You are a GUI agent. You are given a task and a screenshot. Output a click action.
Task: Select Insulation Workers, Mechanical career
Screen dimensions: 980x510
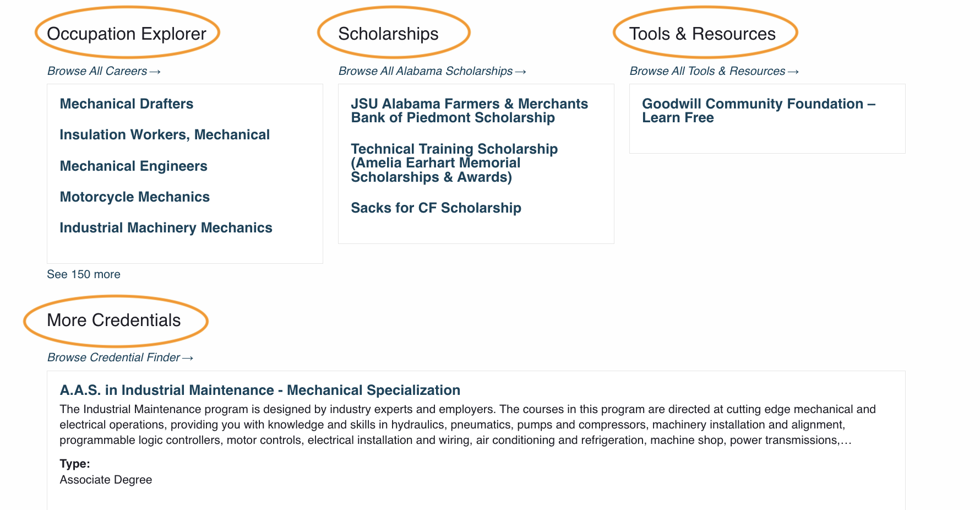point(165,135)
